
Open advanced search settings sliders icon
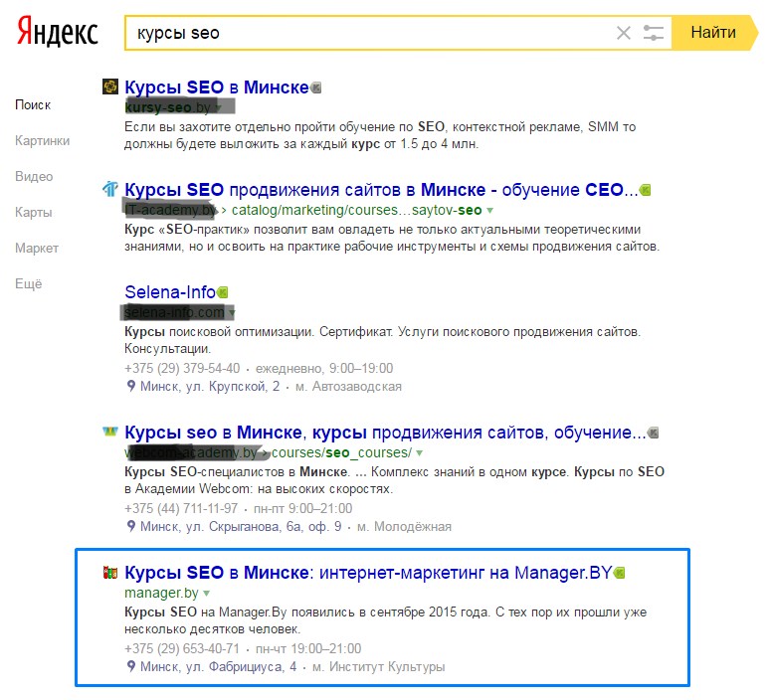click(654, 33)
